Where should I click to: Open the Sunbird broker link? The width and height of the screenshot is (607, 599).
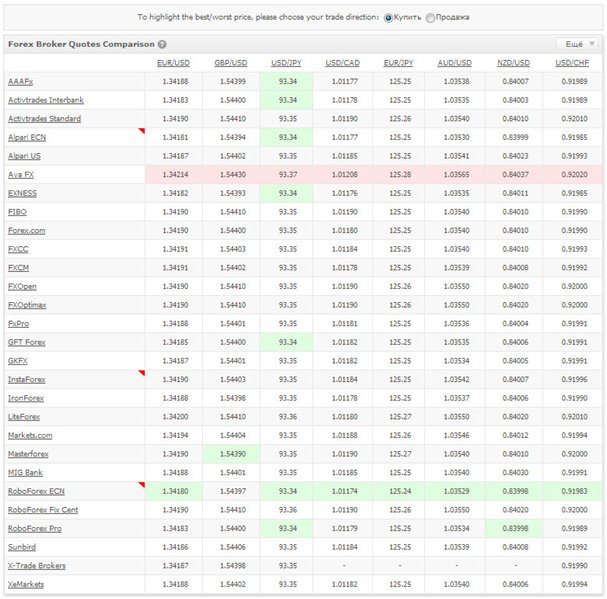pyautogui.click(x=22, y=547)
